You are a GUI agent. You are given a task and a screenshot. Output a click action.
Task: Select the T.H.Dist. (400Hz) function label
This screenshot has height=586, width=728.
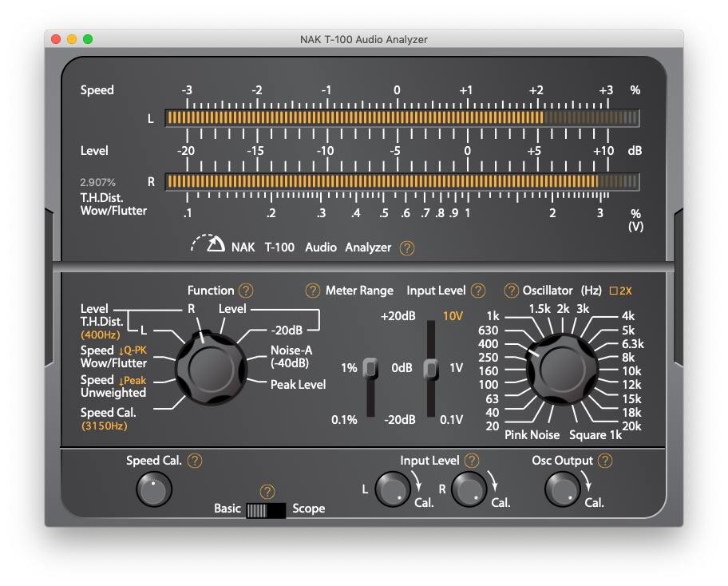click(x=101, y=328)
